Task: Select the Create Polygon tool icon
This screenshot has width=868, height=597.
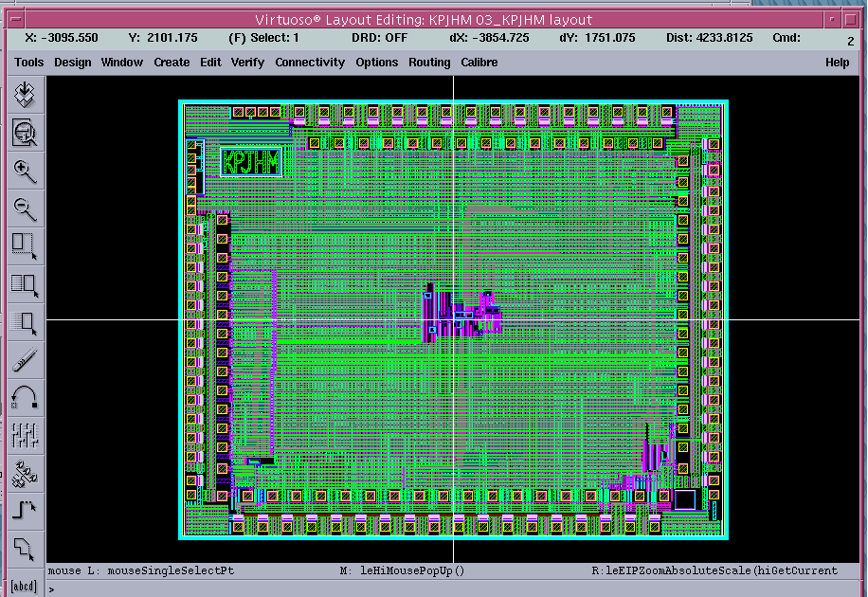Action: [x=25, y=550]
